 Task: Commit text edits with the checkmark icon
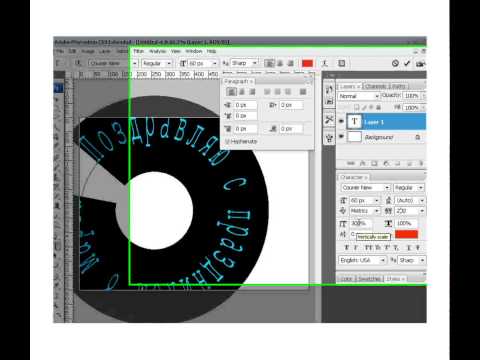407,63
